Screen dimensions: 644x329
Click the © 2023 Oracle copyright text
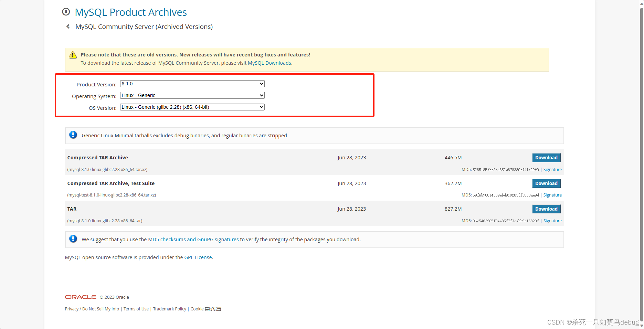(114, 297)
